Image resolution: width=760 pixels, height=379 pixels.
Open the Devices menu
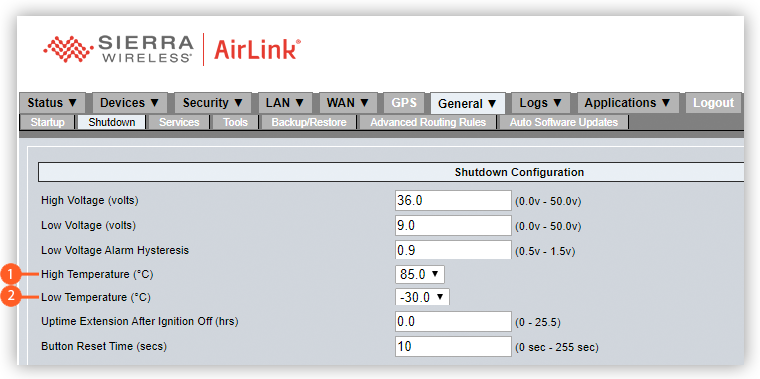click(129, 103)
